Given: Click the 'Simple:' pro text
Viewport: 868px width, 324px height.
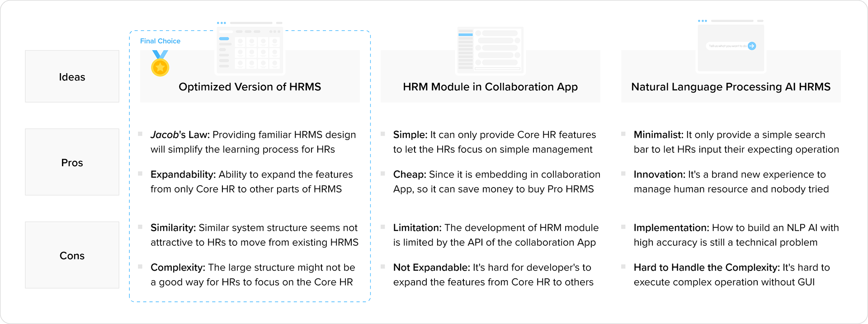Looking at the screenshot, I should [410, 135].
